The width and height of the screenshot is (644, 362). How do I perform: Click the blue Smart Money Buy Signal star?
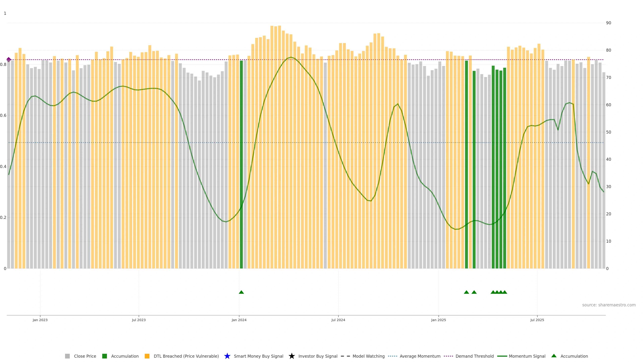(227, 356)
